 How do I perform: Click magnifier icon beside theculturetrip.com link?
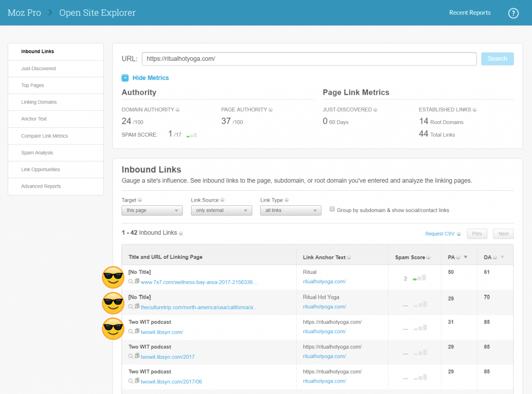tap(131, 307)
